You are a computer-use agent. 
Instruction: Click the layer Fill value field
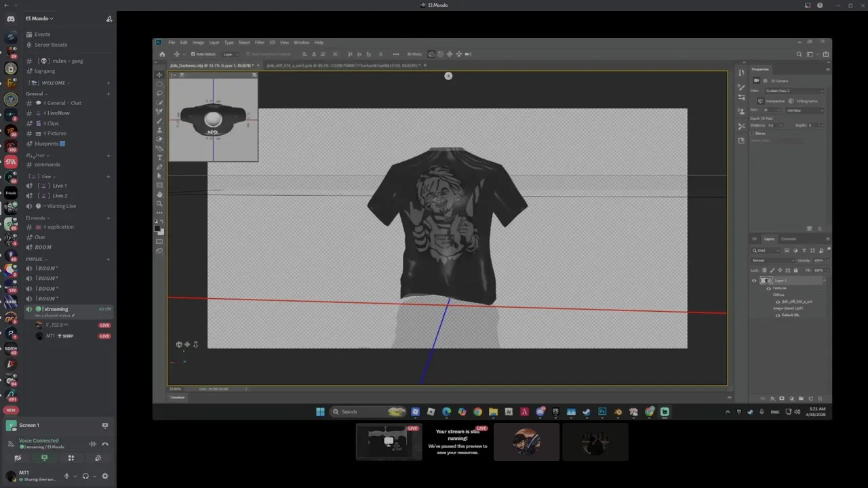[x=818, y=270]
